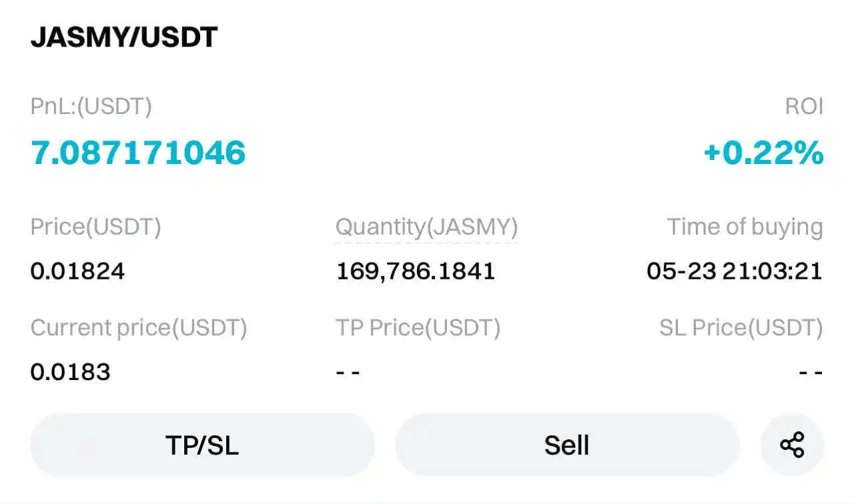Tap the buying time 05-23 21:03:21

[735, 271]
